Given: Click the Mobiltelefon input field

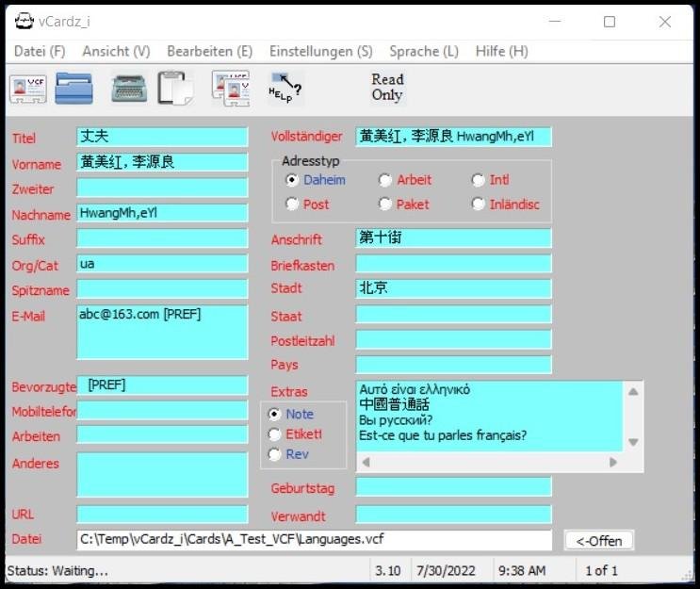Looking at the screenshot, I should coord(162,410).
